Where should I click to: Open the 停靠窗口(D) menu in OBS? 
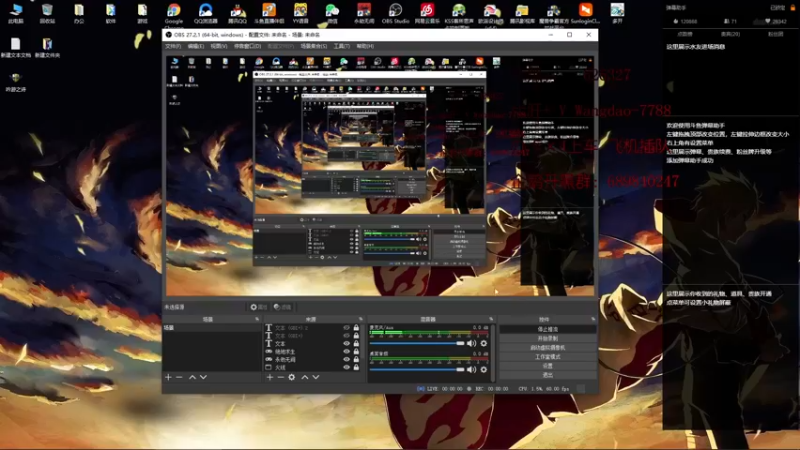(x=247, y=46)
